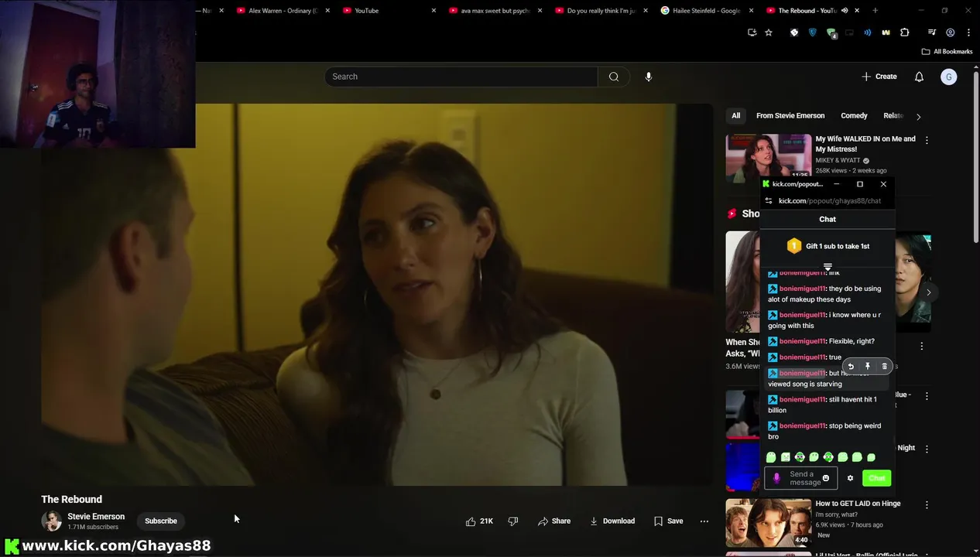Click the green shield extension with badge 4

[831, 33]
